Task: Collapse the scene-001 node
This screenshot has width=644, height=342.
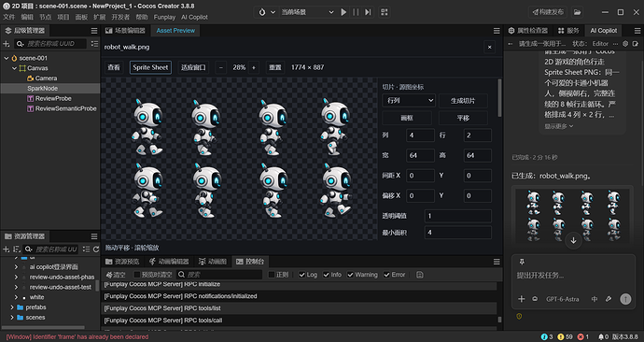Action: tap(7, 58)
